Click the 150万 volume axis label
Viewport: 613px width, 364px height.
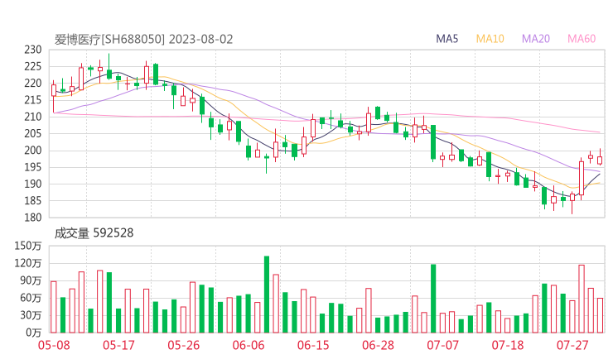[x=28, y=246]
